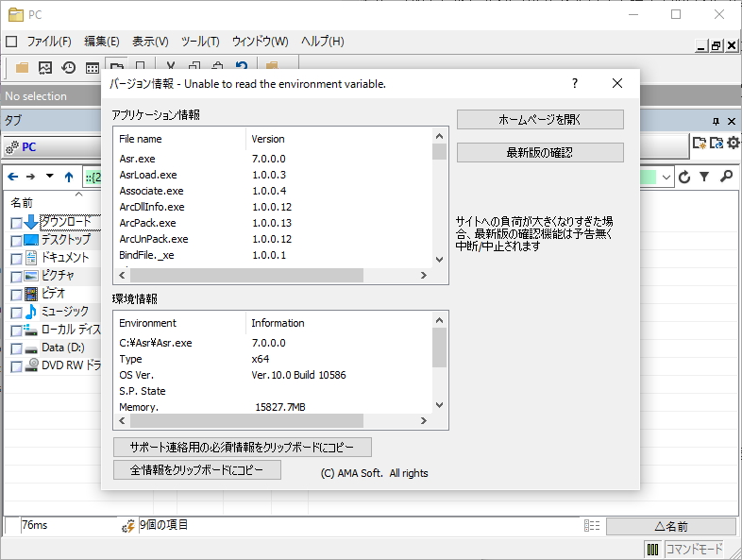This screenshot has height=560, width=742.
Task: Open the navigation history dropdown arrow
Action: [50, 176]
